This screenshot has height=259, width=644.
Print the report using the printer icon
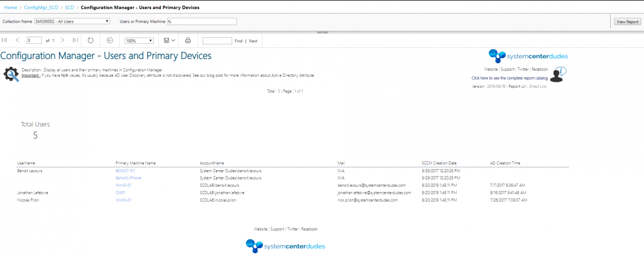point(188,41)
